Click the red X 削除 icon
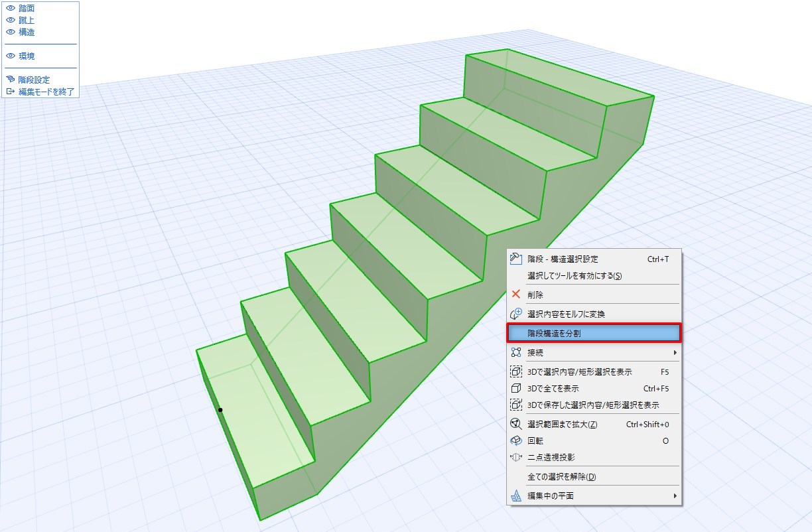Viewport: 812px width, 532px height. pos(516,295)
